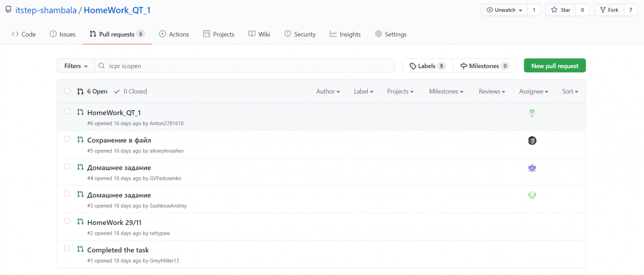Open the Reviews filter dropdown

pos(492,91)
